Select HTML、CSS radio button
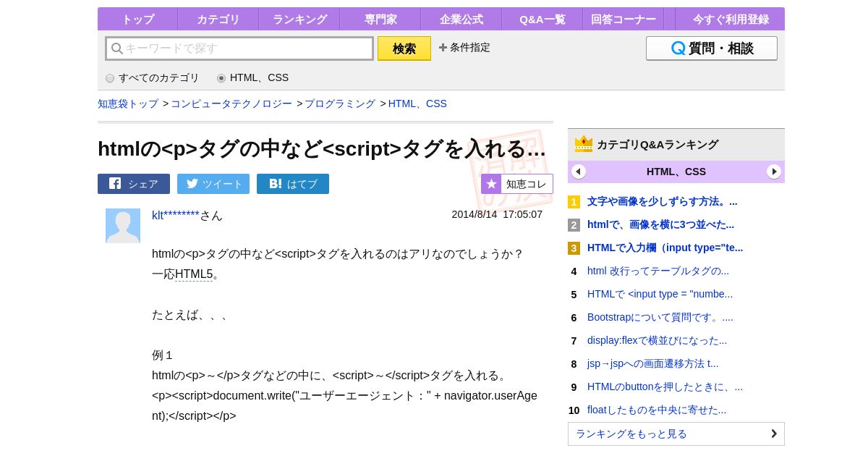Screen dimensions: 868x456 pyautogui.click(x=221, y=78)
